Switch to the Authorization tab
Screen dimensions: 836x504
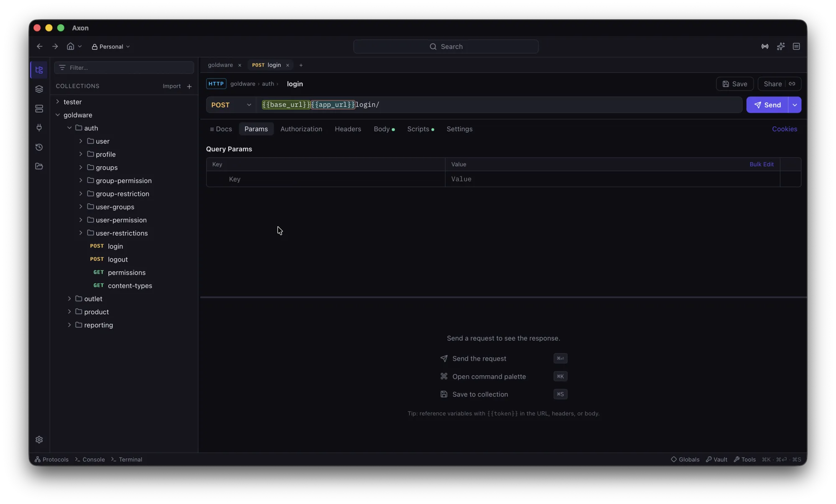(301, 129)
